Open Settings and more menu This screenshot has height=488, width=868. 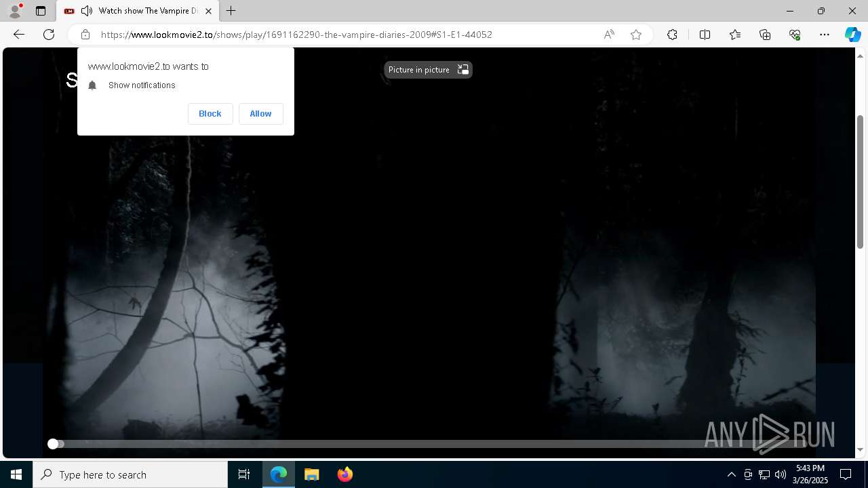825,35
